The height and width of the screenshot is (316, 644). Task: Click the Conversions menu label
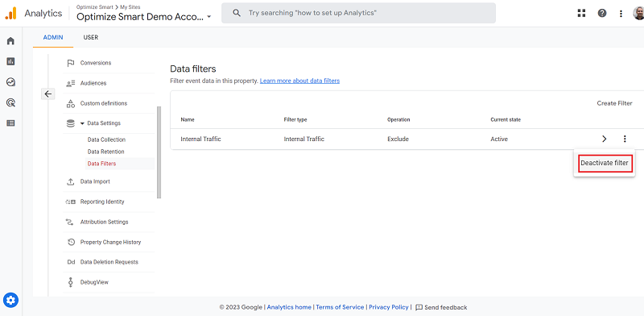pos(96,63)
